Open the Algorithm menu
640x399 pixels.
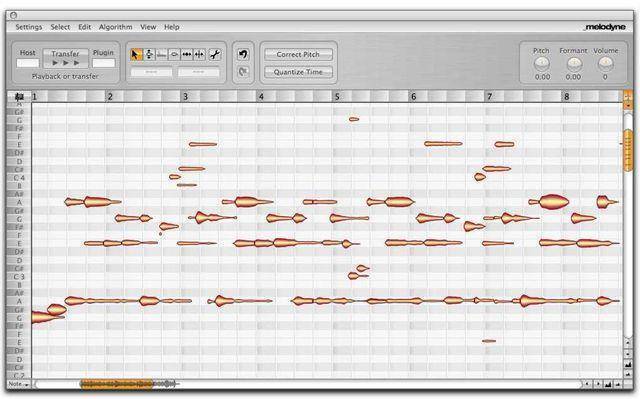[116, 27]
